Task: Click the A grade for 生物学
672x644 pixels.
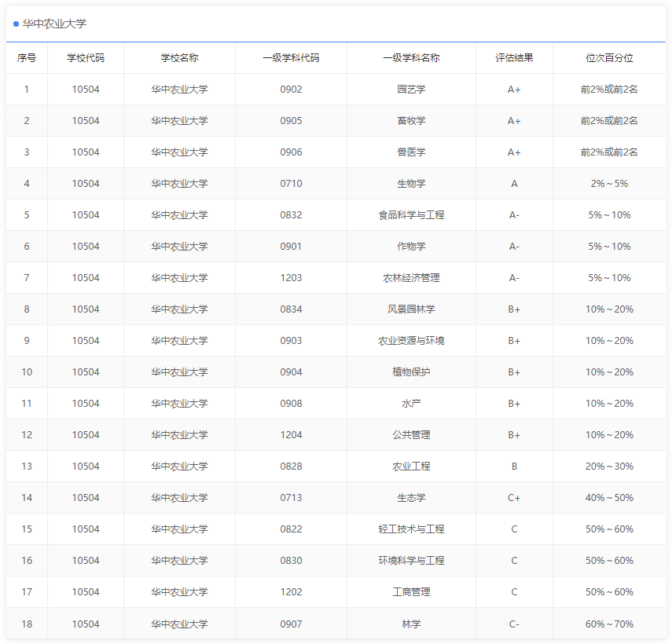Action: pyautogui.click(x=514, y=183)
